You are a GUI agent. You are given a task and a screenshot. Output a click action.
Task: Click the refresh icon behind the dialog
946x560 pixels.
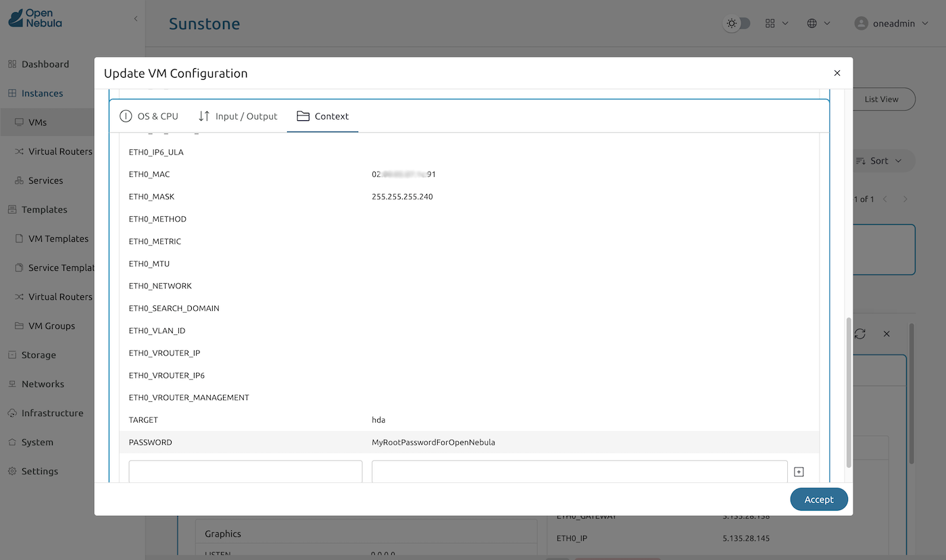[860, 334]
